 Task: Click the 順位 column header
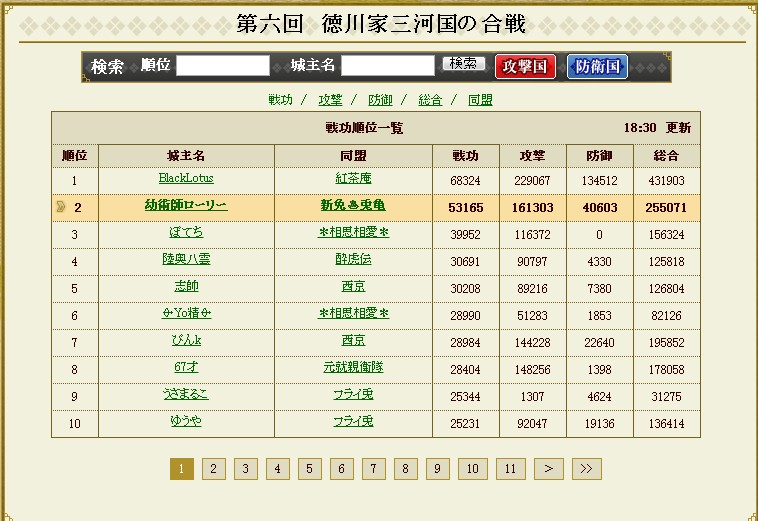point(74,156)
